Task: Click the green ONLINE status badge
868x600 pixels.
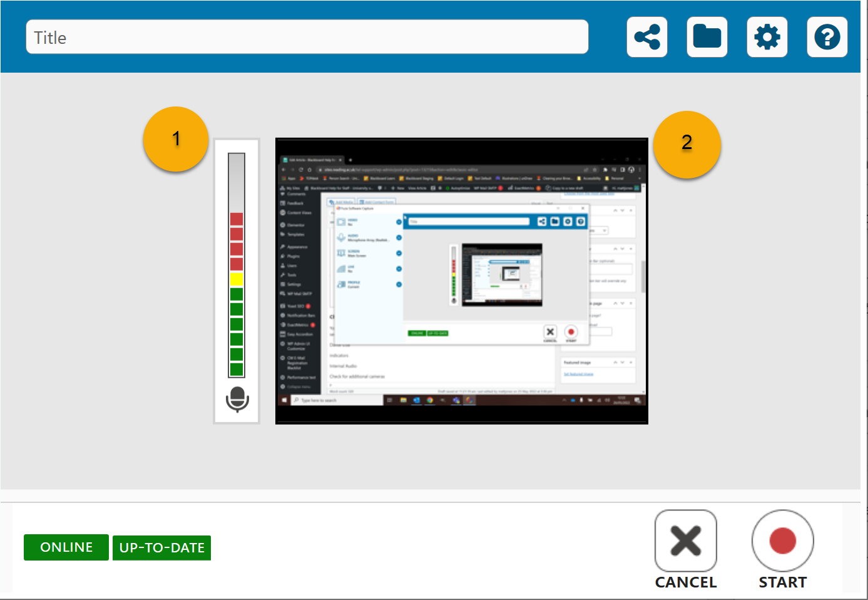Action: coord(66,547)
